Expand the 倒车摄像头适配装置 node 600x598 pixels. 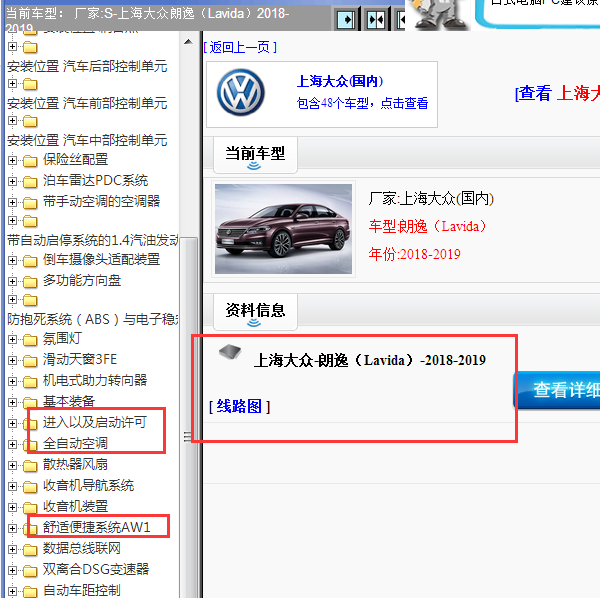pyautogui.click(x=12, y=260)
